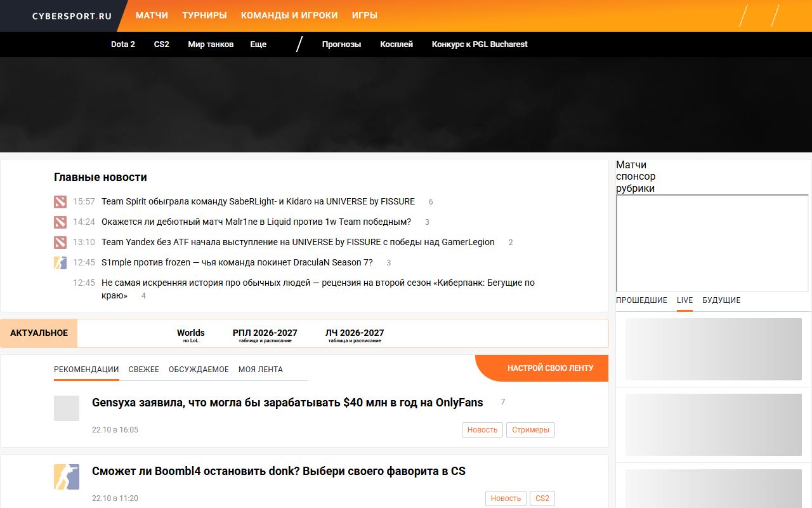812x508 pixels.
Task: Open comment count 6 beside Team Spirit headline
Action: (x=431, y=202)
